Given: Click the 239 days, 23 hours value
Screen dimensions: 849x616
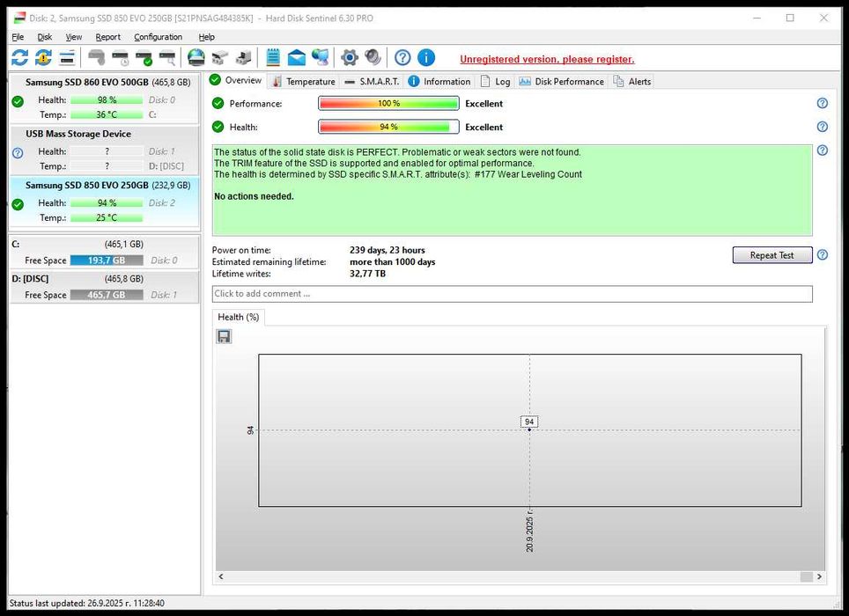Looking at the screenshot, I should click(388, 250).
